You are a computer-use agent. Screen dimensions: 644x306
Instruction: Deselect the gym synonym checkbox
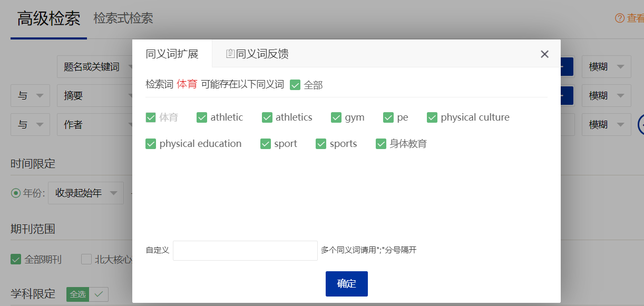[x=336, y=117]
